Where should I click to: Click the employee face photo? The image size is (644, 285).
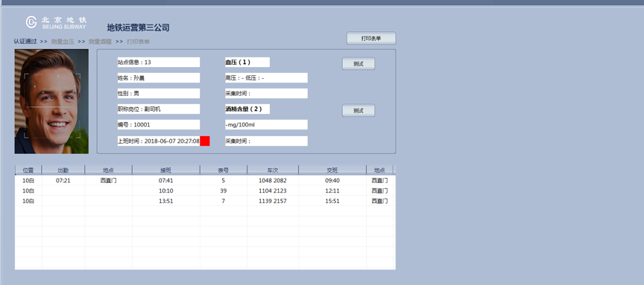click(51, 102)
